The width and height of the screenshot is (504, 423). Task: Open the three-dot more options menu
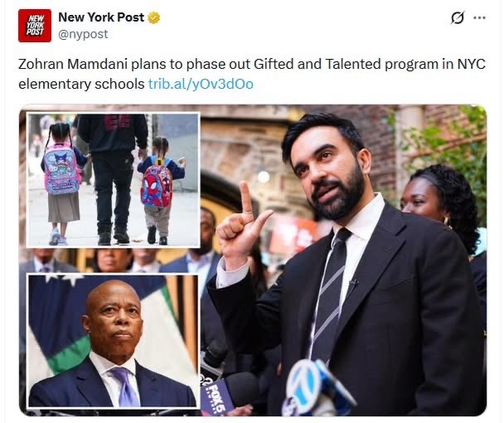pos(479,17)
